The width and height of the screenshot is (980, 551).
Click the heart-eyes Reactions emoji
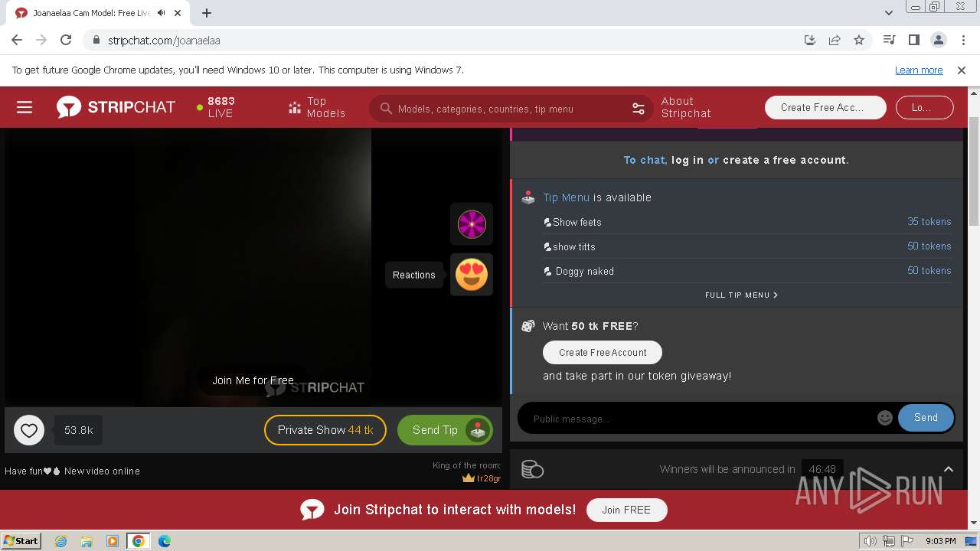pyautogui.click(x=472, y=274)
